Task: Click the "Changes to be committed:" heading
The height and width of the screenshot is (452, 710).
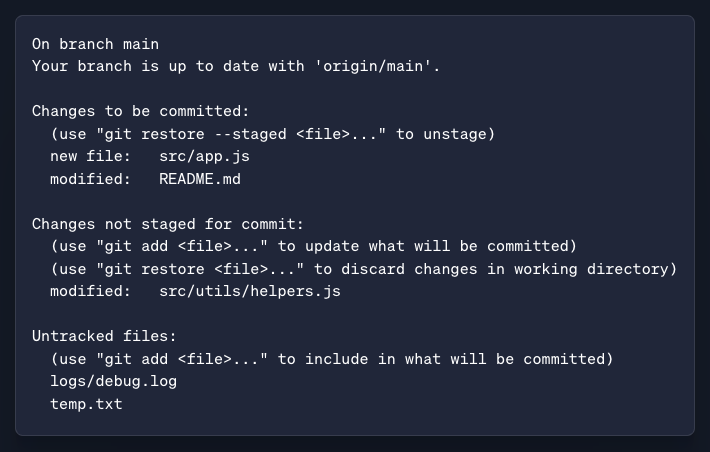Action: point(140,111)
